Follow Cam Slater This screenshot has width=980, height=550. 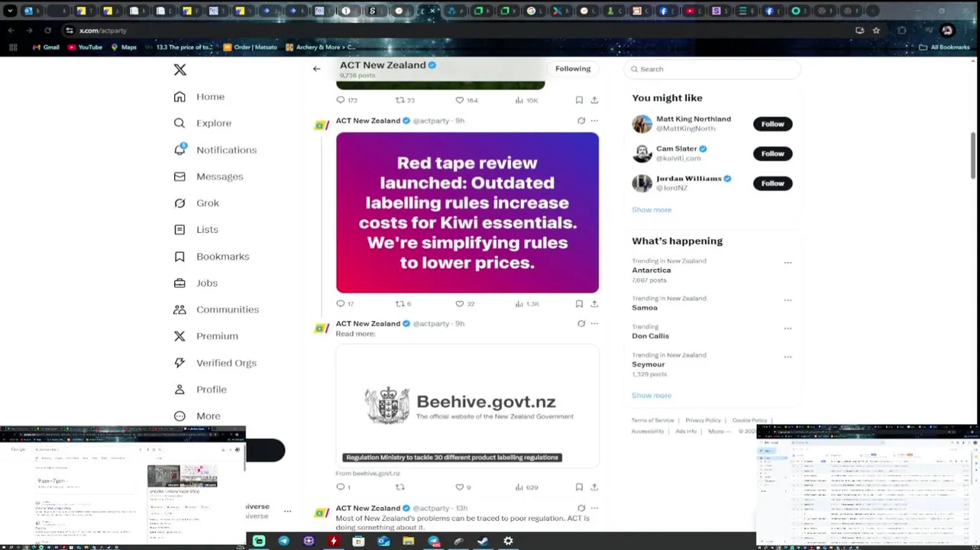[x=772, y=154]
